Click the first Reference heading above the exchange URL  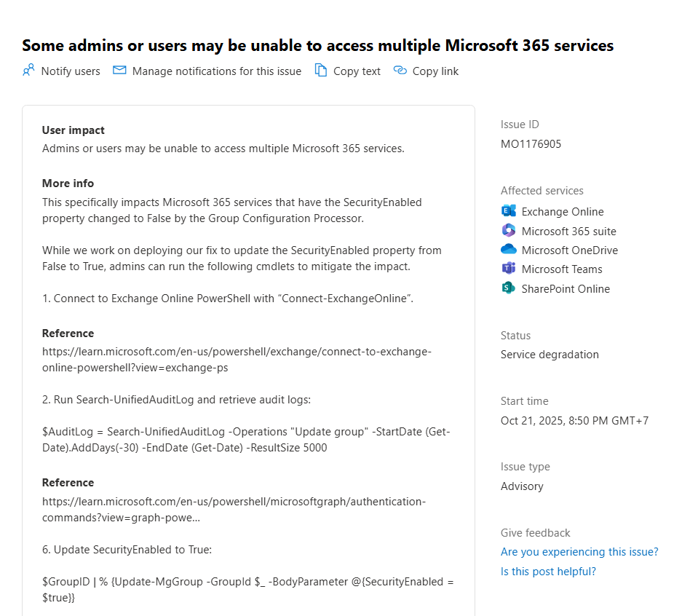click(x=68, y=333)
